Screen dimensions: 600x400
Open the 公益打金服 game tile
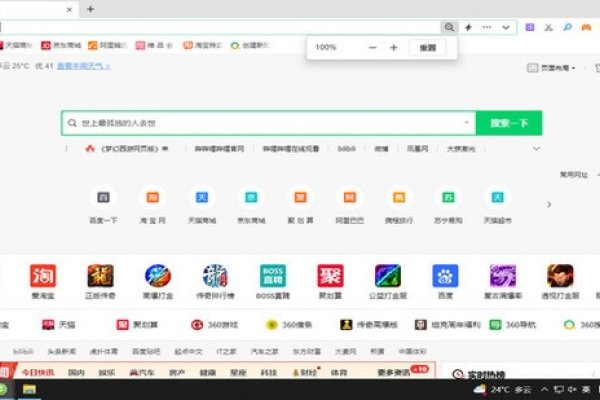[388, 276]
